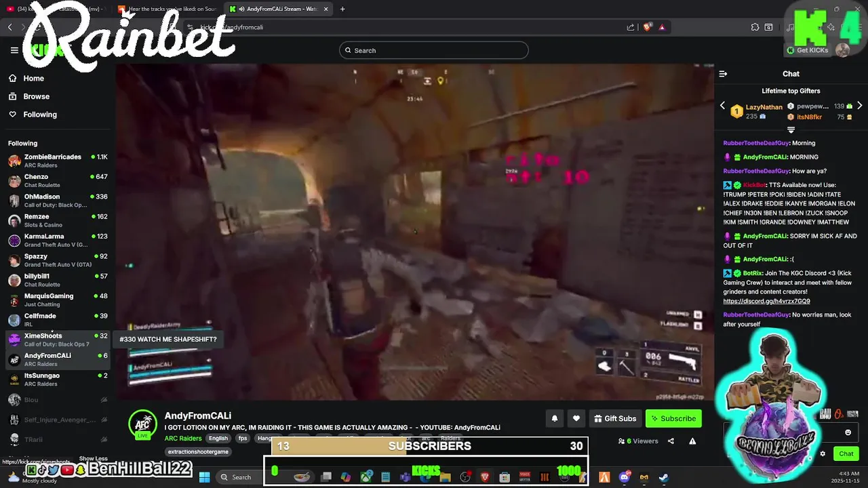
Task: Open the browser music media control icon
Action: (790, 27)
